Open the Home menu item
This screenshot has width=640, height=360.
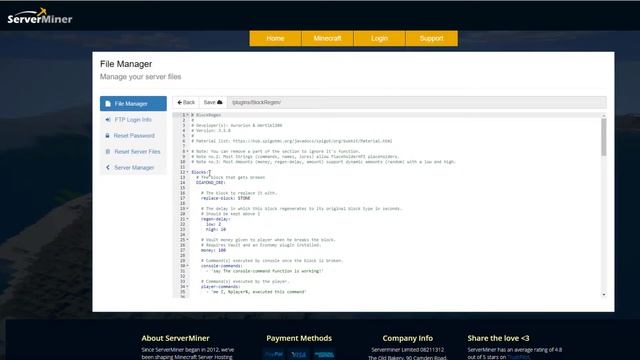point(275,38)
